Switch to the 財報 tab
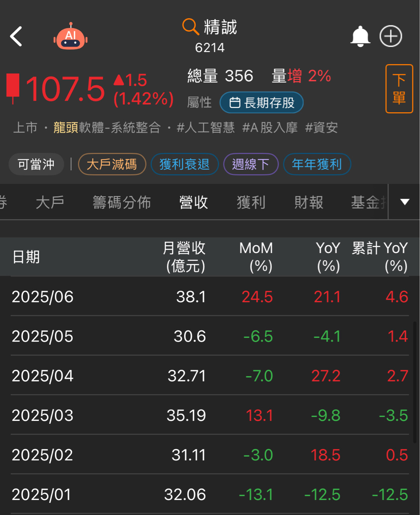The width and height of the screenshot is (420, 515). (309, 202)
